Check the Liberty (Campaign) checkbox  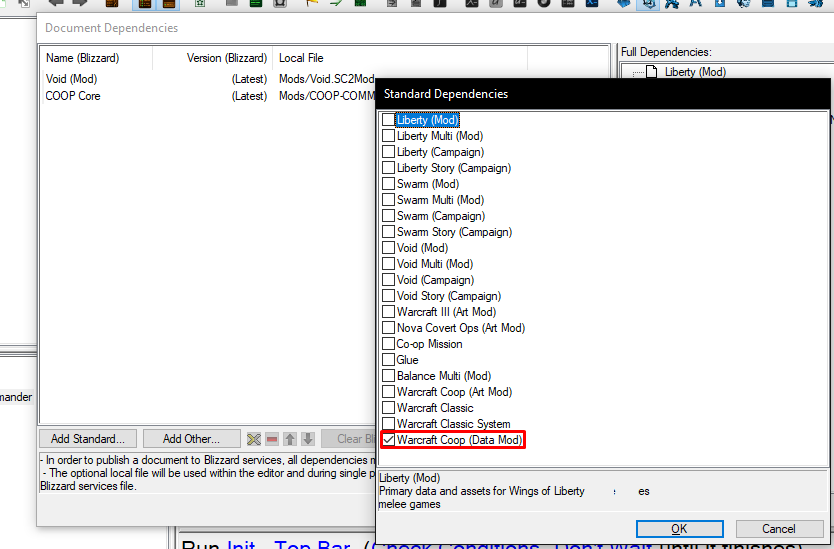click(x=388, y=152)
